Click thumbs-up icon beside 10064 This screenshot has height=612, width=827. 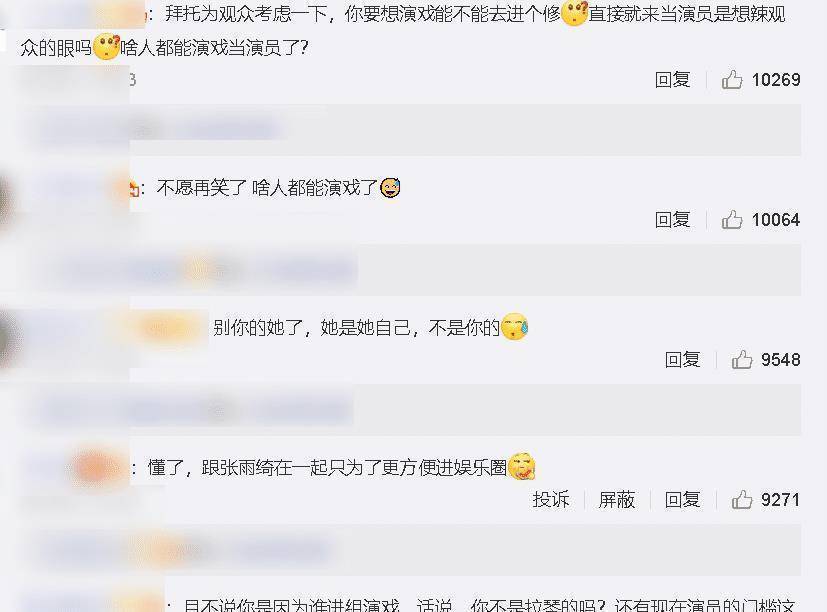[x=732, y=219]
